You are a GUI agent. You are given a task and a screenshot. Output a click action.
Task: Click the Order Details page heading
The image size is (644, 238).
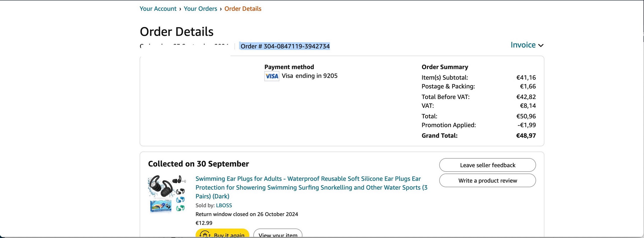click(x=177, y=32)
